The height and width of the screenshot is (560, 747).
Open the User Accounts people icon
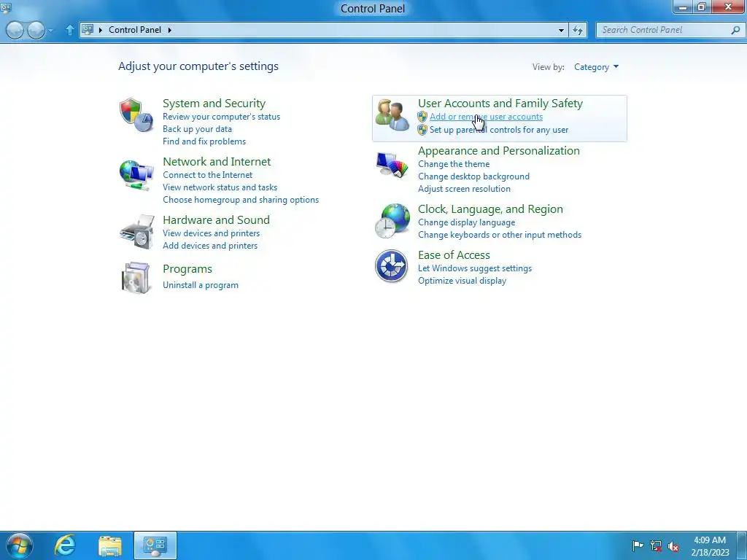392,114
